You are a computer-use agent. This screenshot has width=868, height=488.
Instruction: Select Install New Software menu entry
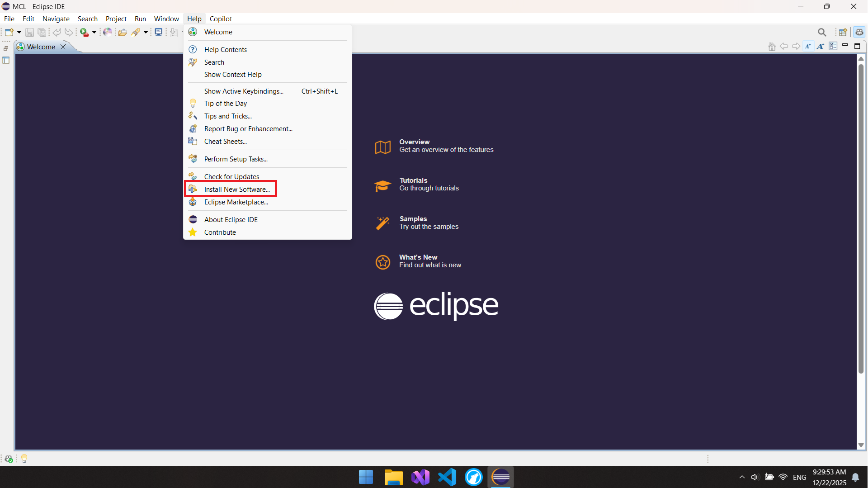click(236, 189)
